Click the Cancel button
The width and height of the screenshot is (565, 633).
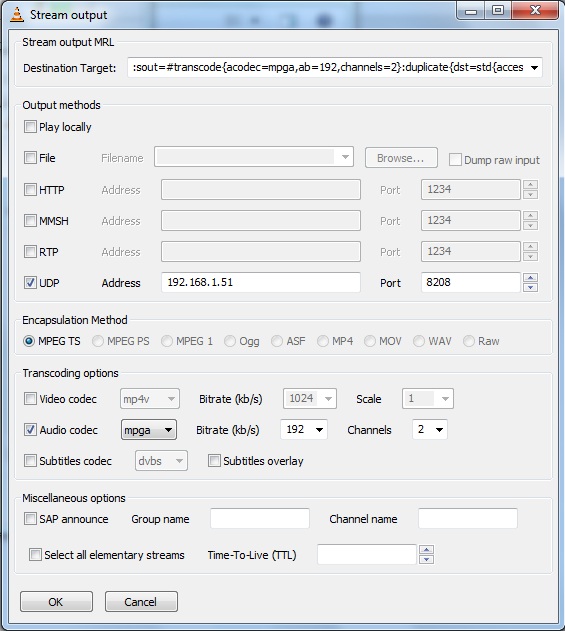point(141,602)
